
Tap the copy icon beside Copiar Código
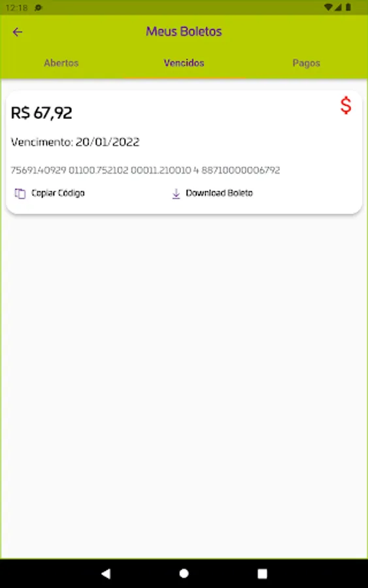20,193
